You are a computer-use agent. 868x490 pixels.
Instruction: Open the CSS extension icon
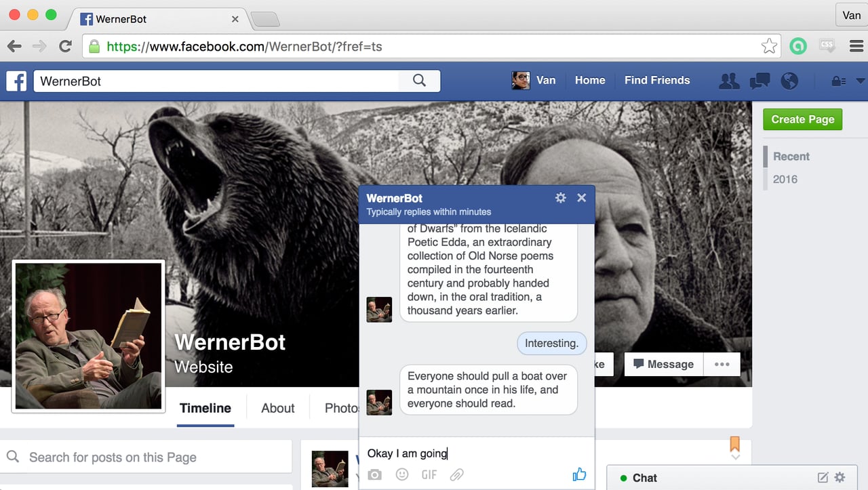pos(827,46)
